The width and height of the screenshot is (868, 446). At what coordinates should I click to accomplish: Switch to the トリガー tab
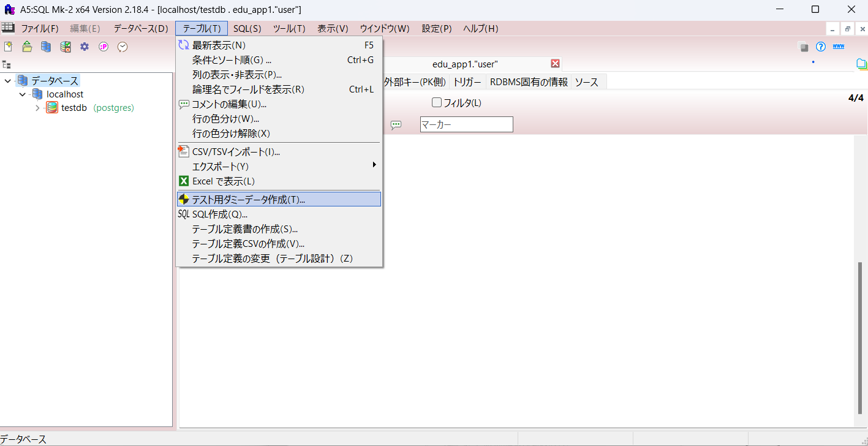tap(467, 82)
